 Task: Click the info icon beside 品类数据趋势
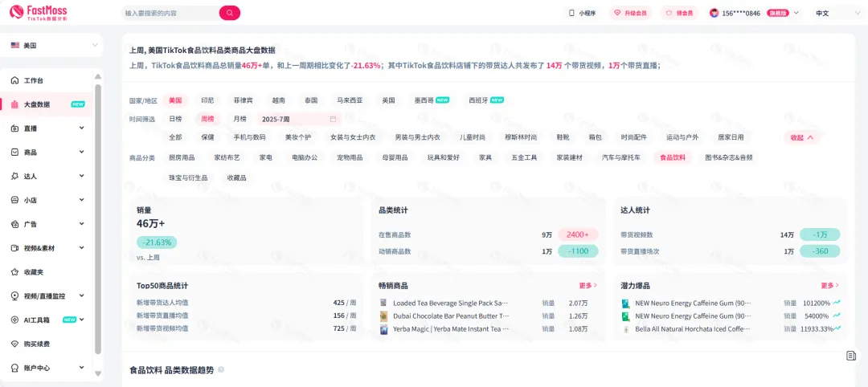coord(221,370)
